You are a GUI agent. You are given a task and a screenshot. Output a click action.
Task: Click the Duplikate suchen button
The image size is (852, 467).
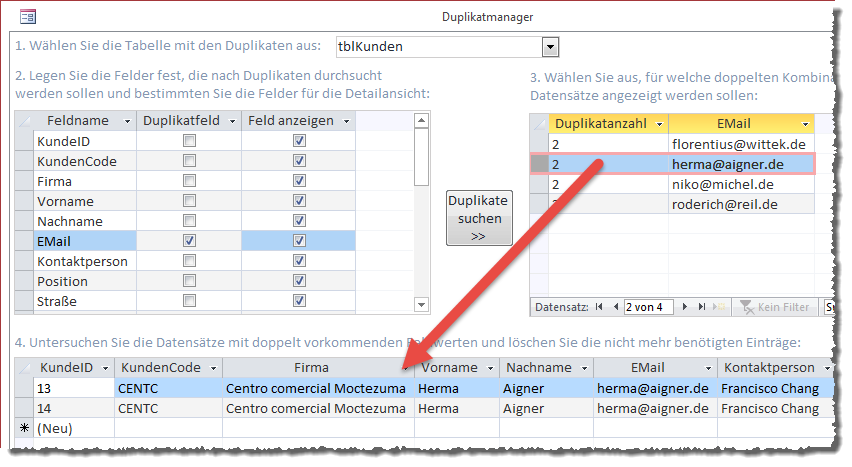pyautogui.click(x=479, y=218)
